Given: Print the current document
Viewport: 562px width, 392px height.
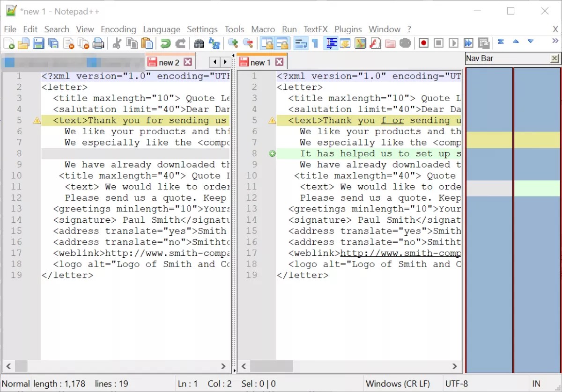Looking at the screenshot, I should (x=99, y=43).
